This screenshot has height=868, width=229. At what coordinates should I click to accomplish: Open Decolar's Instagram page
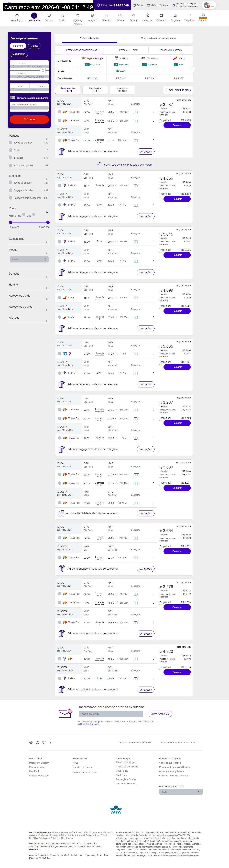[x=37, y=742]
